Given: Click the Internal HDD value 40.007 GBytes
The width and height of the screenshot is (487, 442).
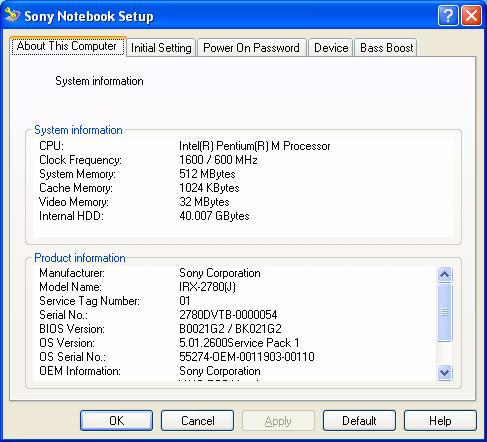Looking at the screenshot, I should click(214, 216).
